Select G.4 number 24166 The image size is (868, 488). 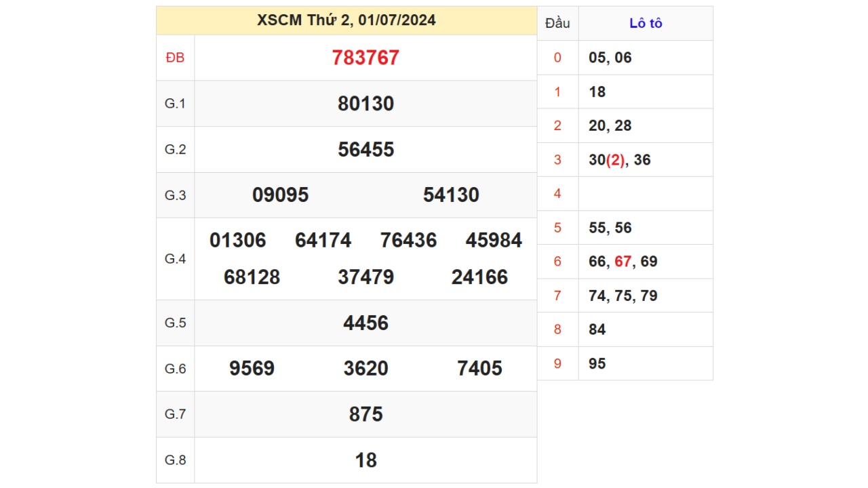[x=479, y=277]
